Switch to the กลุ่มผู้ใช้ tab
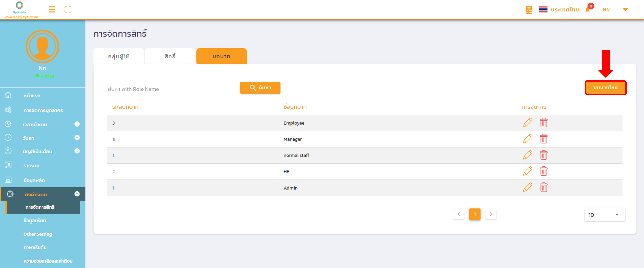This screenshot has width=644, height=268. (119, 56)
